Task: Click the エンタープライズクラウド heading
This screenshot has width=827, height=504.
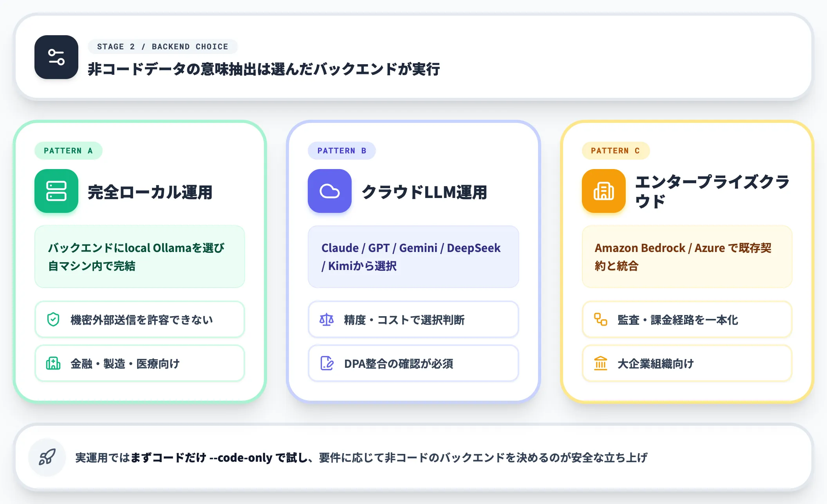Action: pos(712,191)
